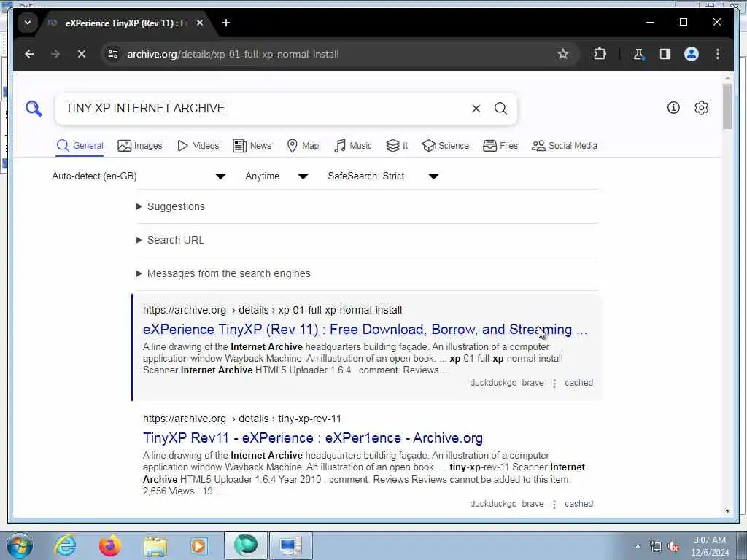Open more options dots on first result
This screenshot has height=560, width=747.
(x=554, y=384)
